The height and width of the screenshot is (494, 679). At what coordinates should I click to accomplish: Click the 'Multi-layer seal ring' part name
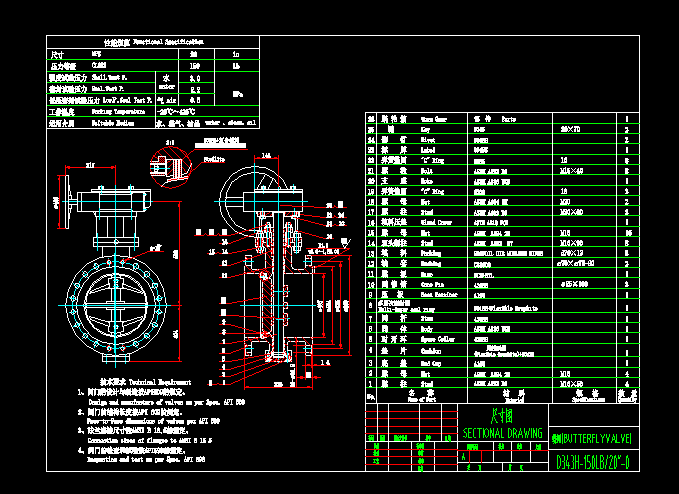click(x=406, y=310)
